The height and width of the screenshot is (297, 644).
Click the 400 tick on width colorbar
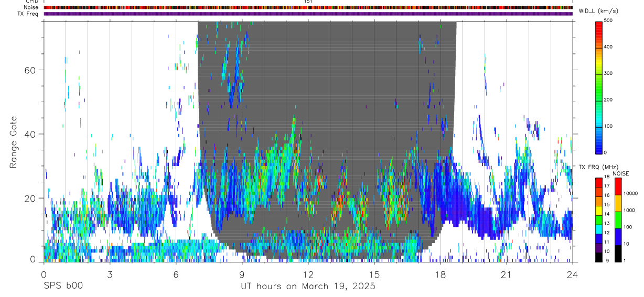pyautogui.click(x=608, y=47)
